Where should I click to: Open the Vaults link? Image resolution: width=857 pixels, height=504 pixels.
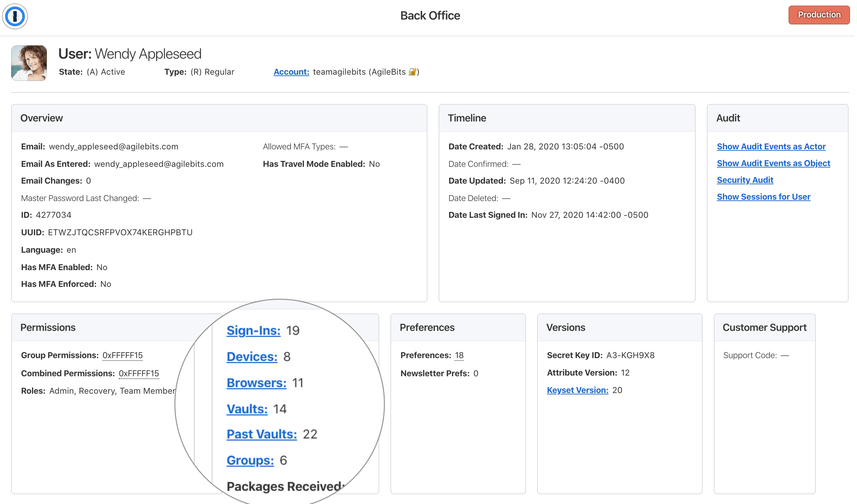coord(247,409)
